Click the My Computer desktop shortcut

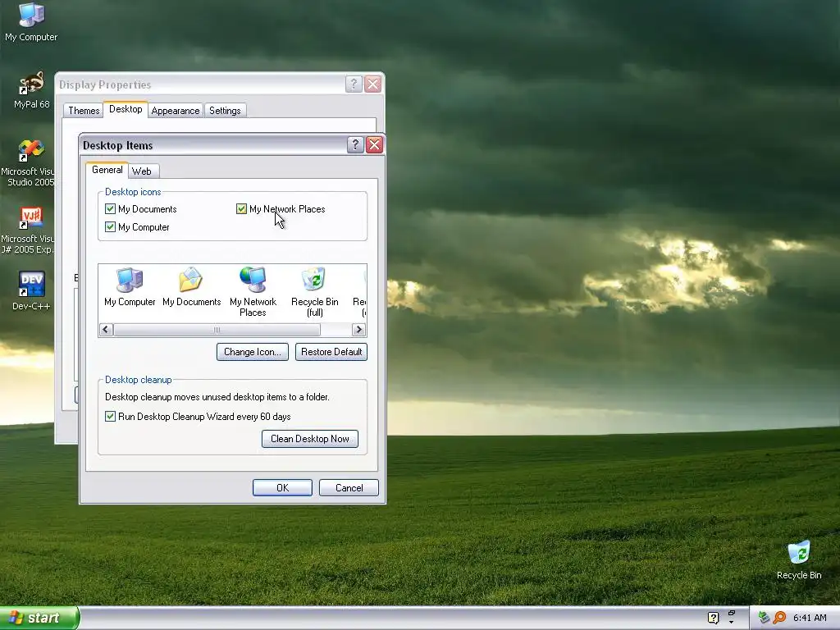point(31,22)
